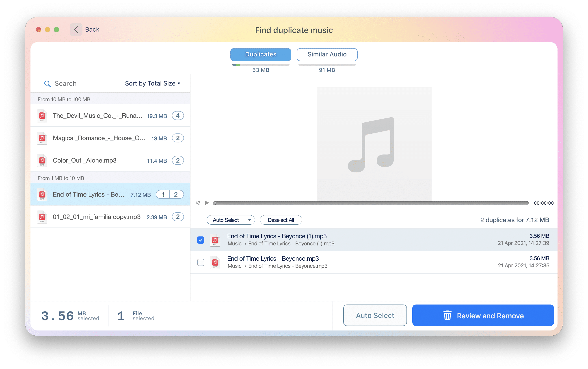The width and height of the screenshot is (588, 369).
Task: Click the green fullscreen window button
Action: tap(56, 30)
